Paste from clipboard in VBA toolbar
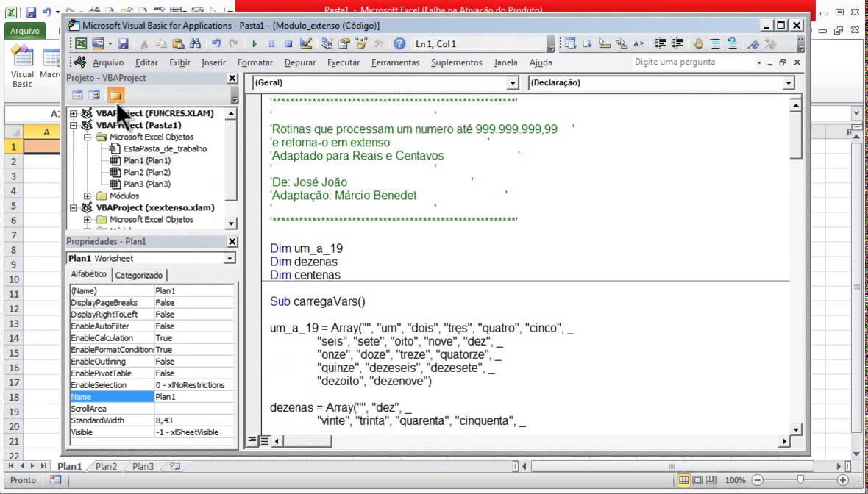 pos(178,43)
